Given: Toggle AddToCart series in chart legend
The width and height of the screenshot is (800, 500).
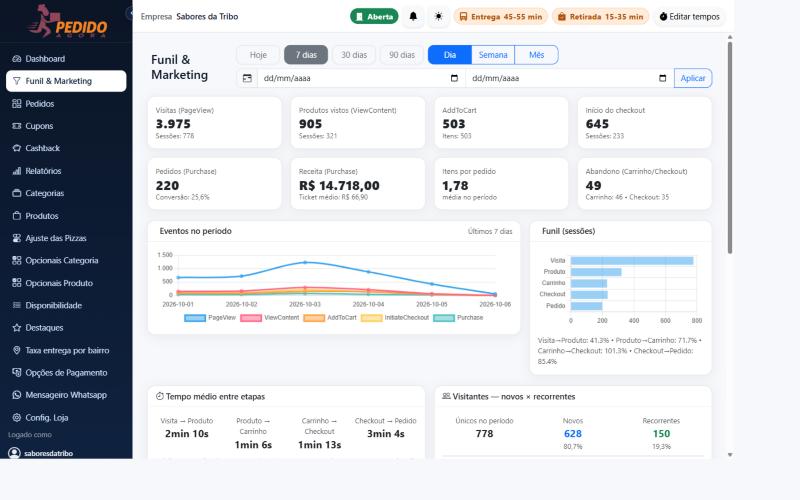Looking at the screenshot, I should click(x=330, y=318).
